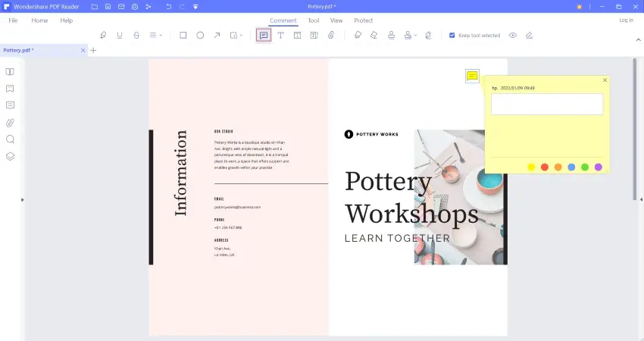
Task: Open the File menu
Action: click(13, 20)
